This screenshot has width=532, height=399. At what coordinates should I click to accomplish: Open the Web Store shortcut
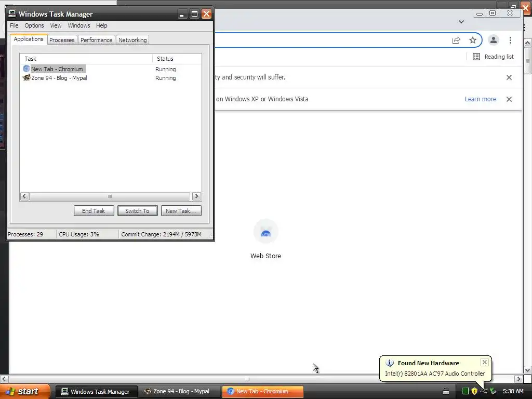coord(265,239)
